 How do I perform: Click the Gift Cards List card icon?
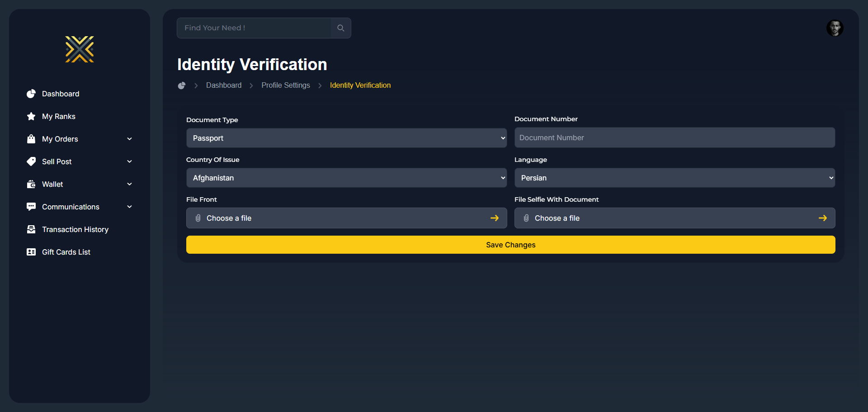[31, 252]
